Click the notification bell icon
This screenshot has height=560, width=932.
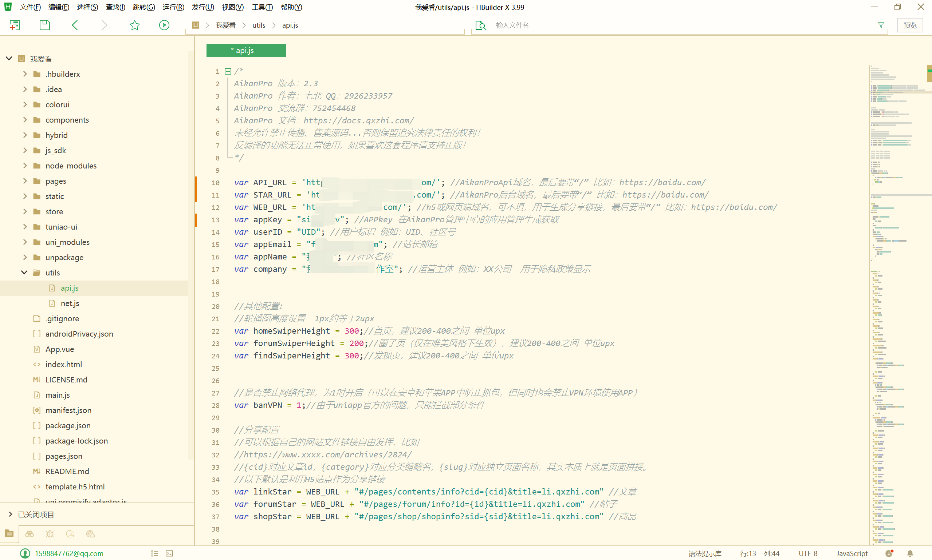tap(910, 553)
